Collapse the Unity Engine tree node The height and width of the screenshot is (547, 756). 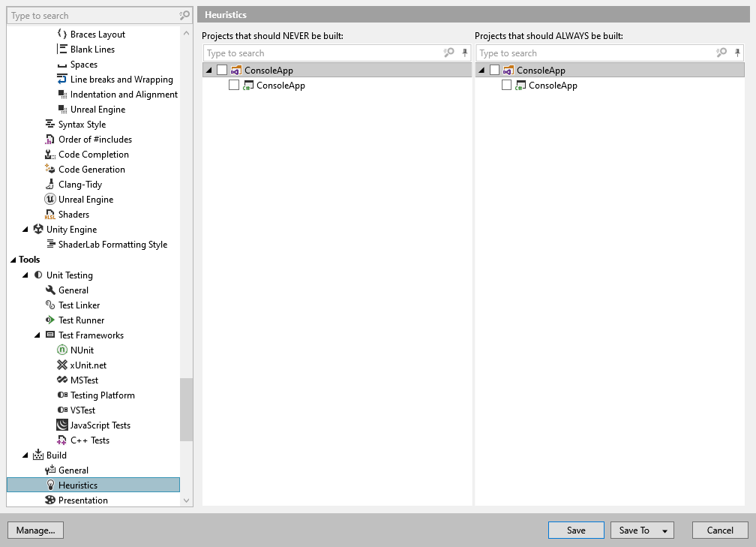click(x=25, y=230)
